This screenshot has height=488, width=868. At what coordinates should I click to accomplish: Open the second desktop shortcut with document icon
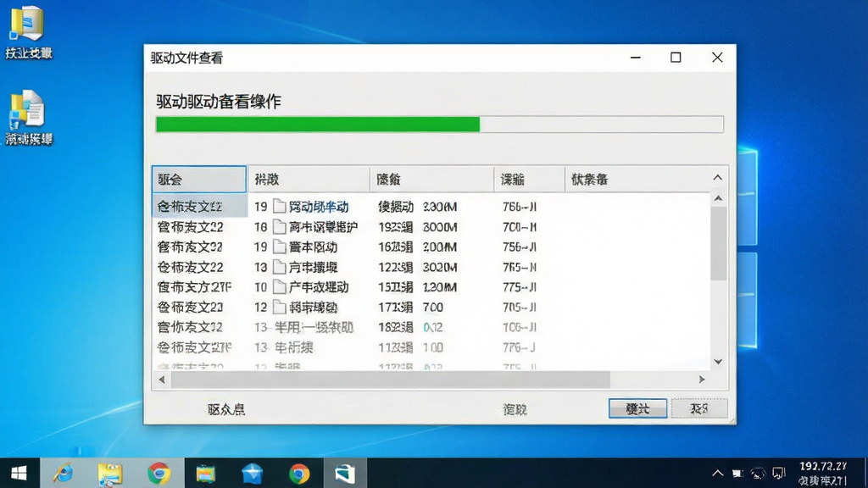tap(28, 117)
